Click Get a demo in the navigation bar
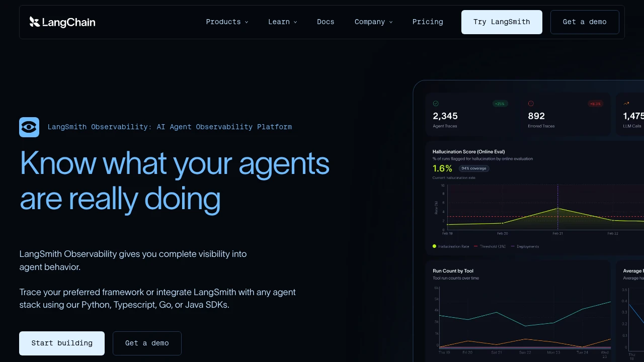The image size is (644, 362). click(x=585, y=22)
